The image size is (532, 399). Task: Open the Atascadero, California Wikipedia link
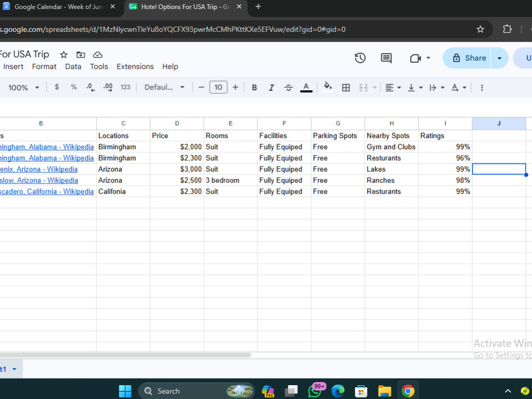47,192
